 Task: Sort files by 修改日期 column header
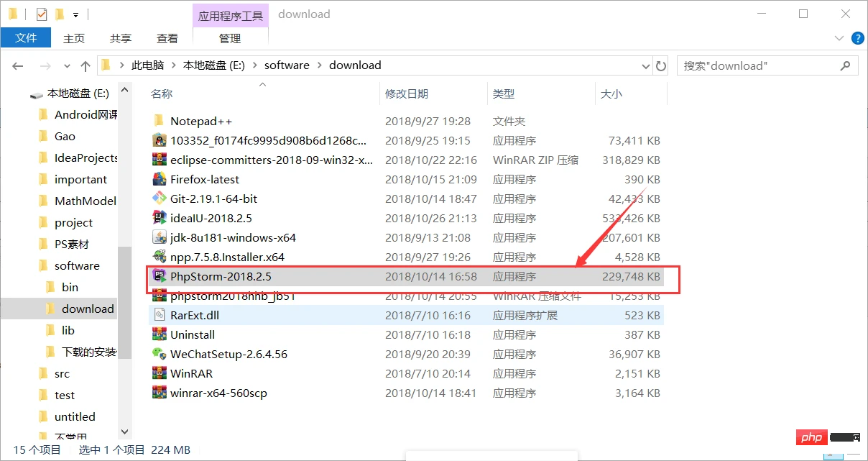coord(407,93)
